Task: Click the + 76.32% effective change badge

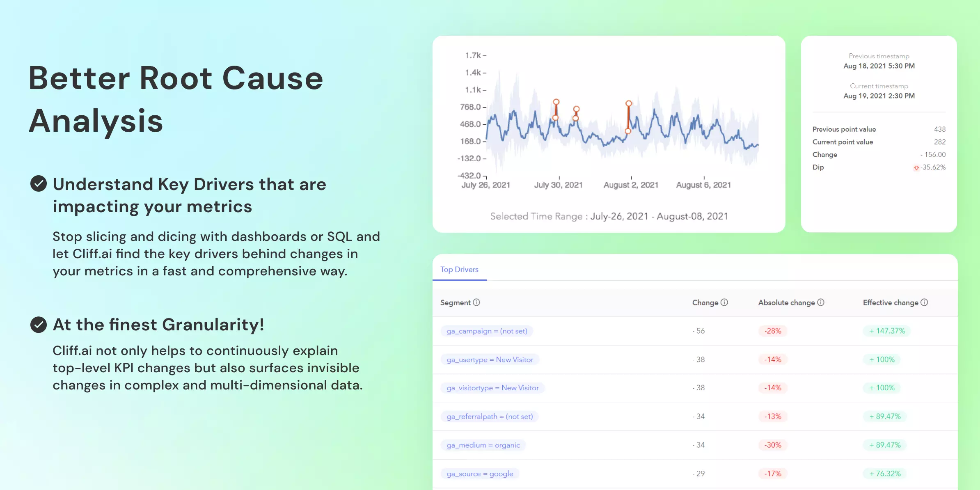Action: (x=885, y=474)
